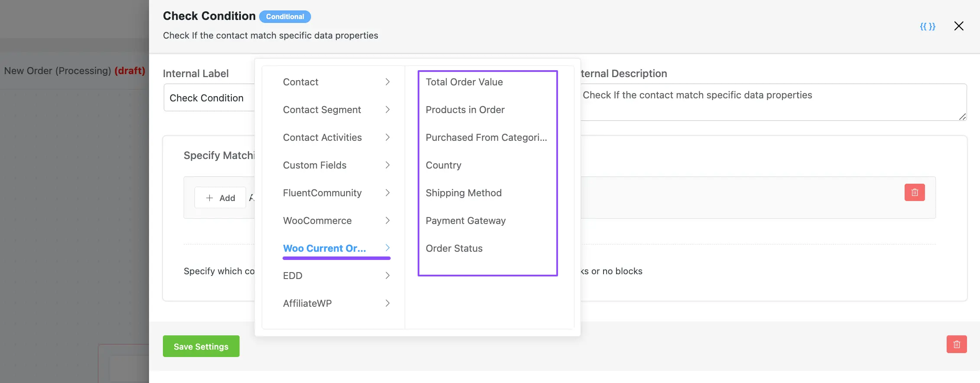Screen dimensions: 980x383
Task: Expand chevron next to Contact Segment
Action: tap(388, 110)
